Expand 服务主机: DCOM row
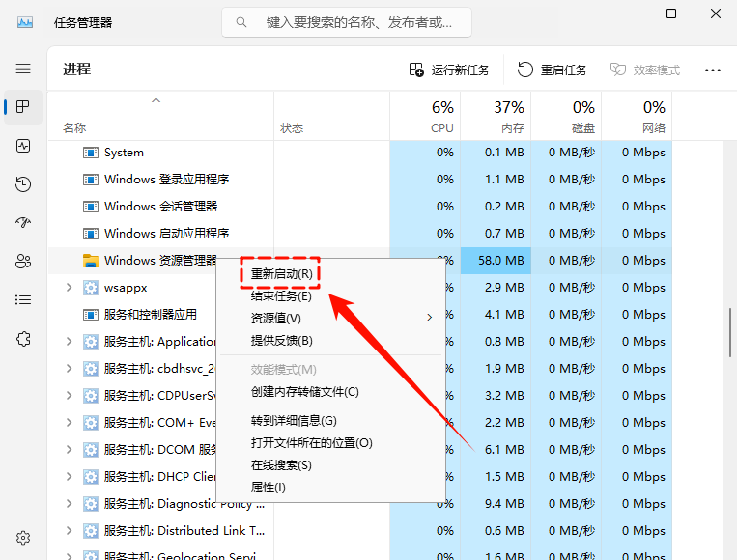Screen dimensions: 737x560 [70, 449]
